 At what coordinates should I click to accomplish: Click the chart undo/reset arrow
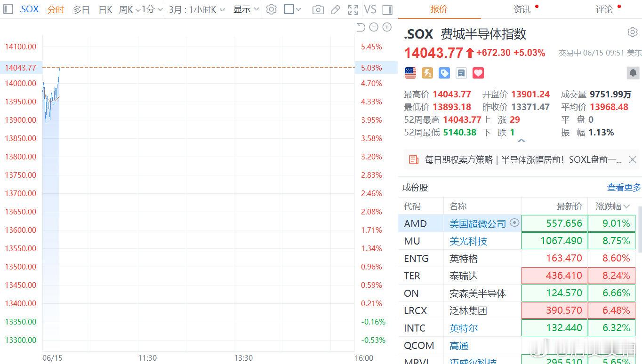(361, 27)
